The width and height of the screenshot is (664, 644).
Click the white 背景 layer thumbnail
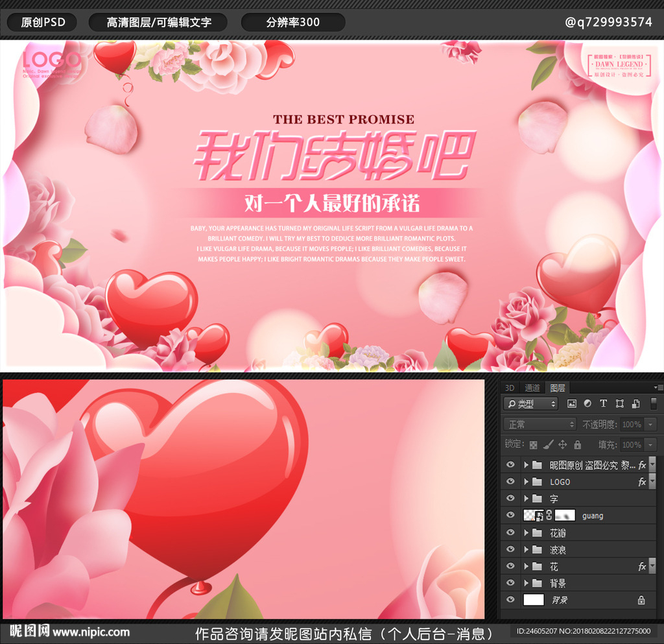[534, 599]
